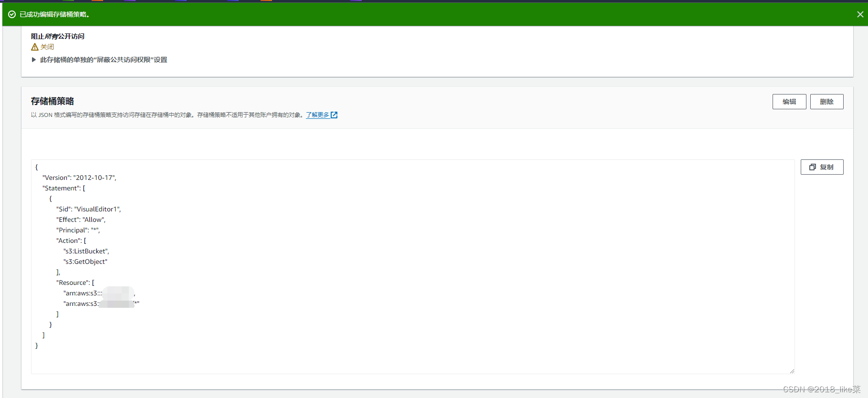The image size is (868, 398).
Task: Click the 已成功编辑存储桶策略 message text
Action: click(x=54, y=14)
